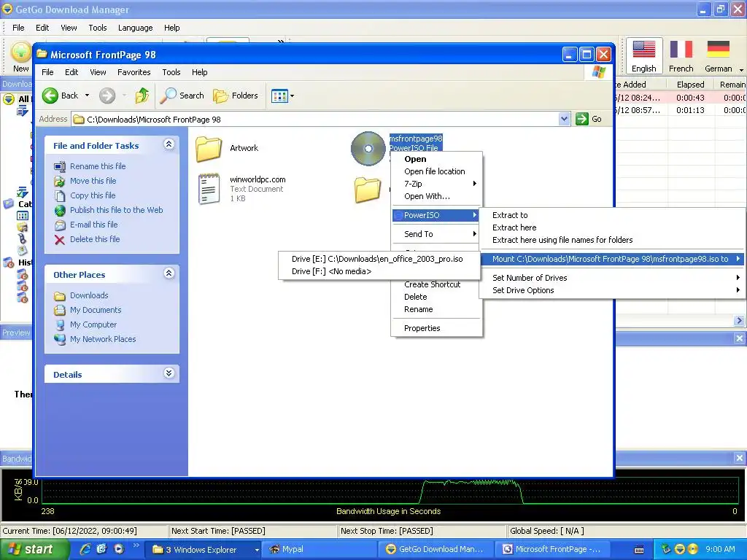Open My Network Places link

103,339
